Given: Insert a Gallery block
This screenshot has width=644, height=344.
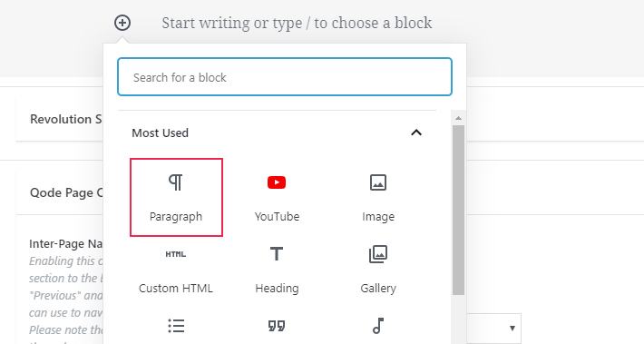Looking at the screenshot, I should pyautogui.click(x=378, y=270).
